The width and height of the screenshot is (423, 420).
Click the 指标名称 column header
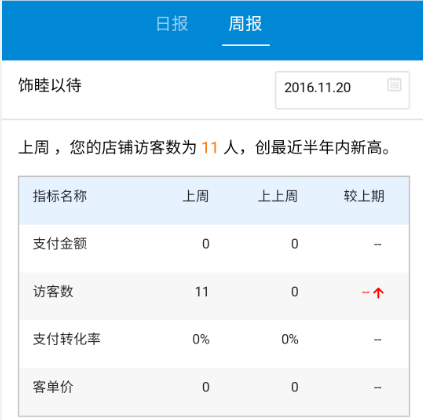[x=60, y=196]
